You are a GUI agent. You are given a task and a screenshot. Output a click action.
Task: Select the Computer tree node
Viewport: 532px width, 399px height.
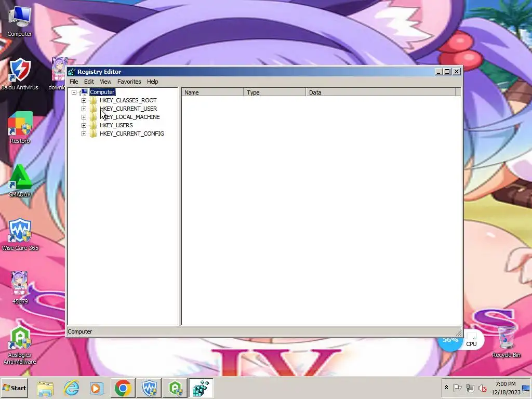pos(102,92)
